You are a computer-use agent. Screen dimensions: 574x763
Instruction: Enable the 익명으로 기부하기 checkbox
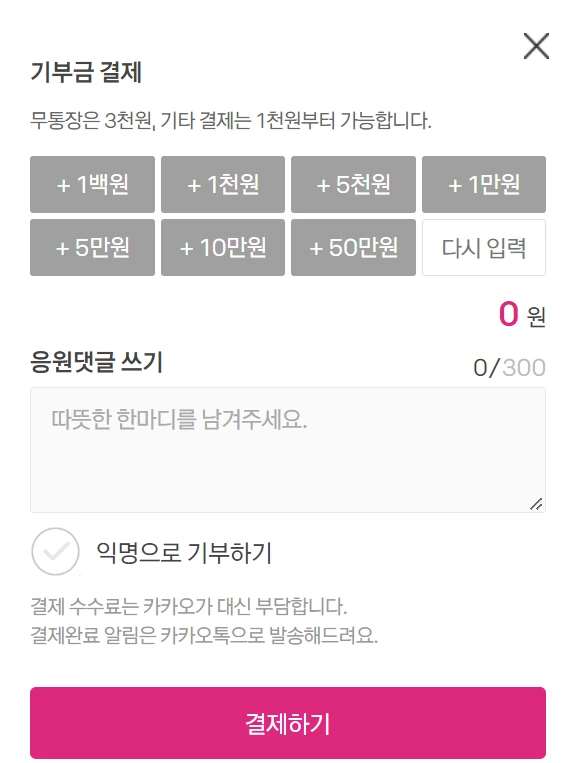tap(55, 551)
